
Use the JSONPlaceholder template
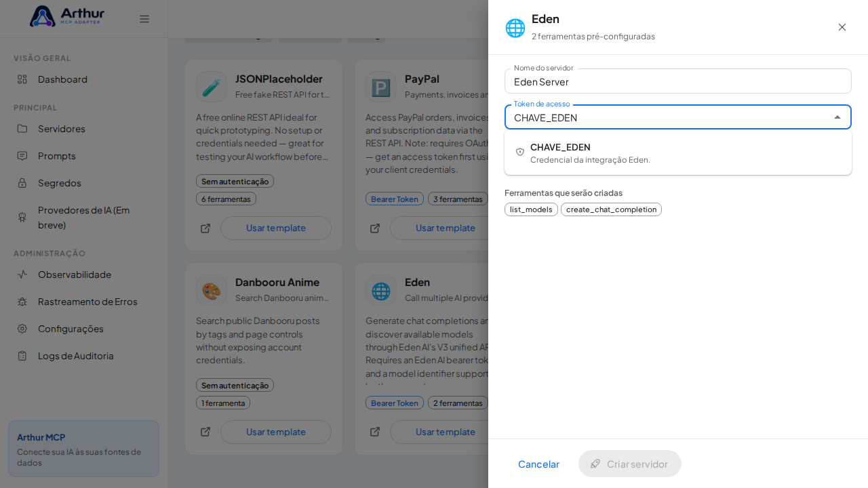[x=276, y=228]
